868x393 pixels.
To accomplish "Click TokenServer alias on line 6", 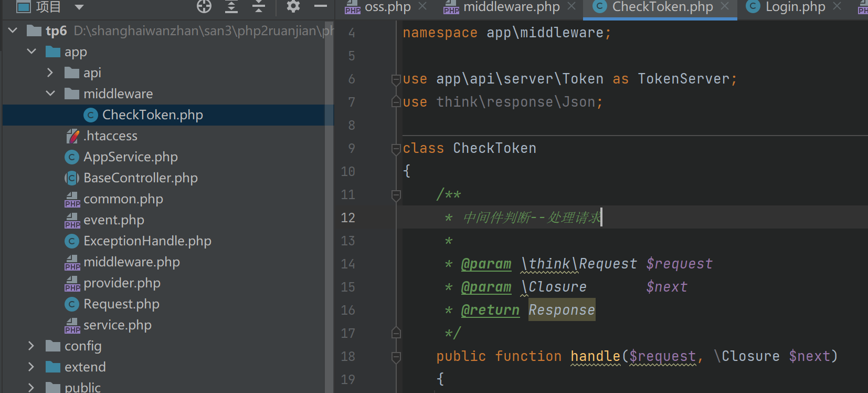I will pyautogui.click(x=683, y=79).
